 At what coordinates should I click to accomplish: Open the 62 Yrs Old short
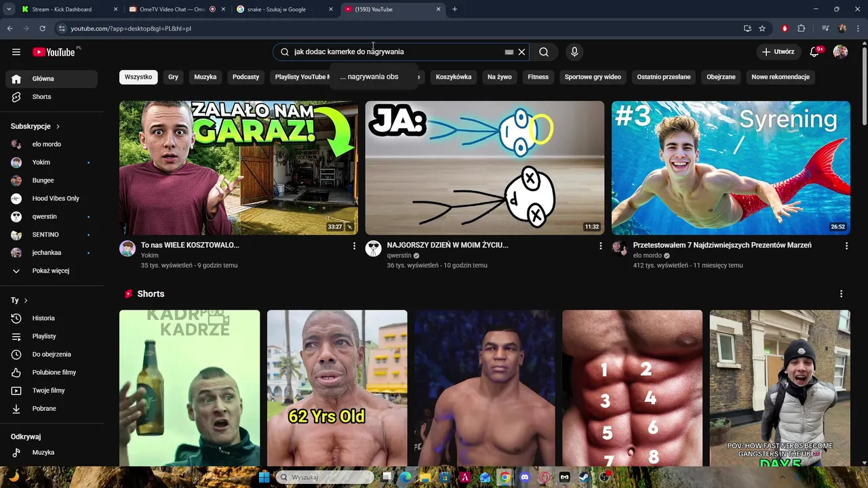point(337,388)
